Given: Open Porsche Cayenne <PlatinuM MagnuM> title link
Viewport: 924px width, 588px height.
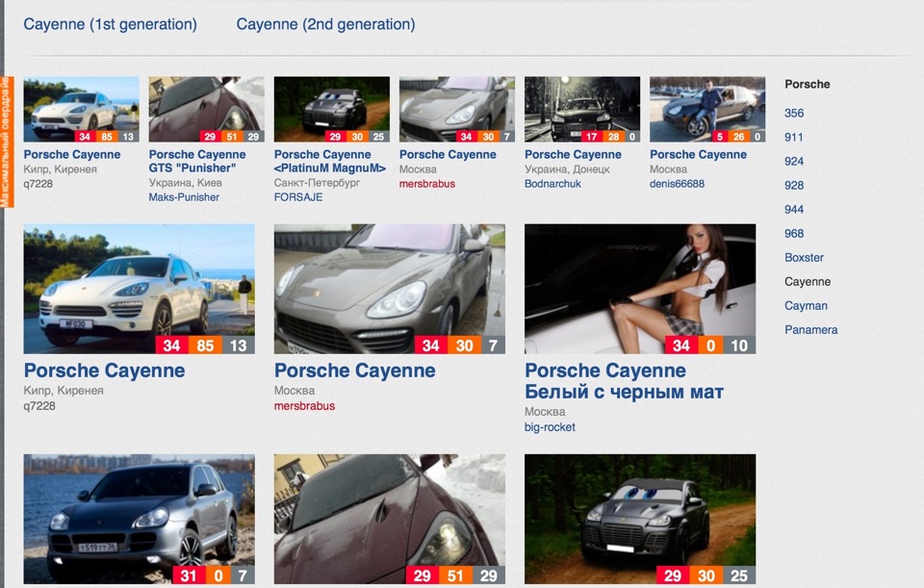Looking at the screenshot, I should coord(330,161).
